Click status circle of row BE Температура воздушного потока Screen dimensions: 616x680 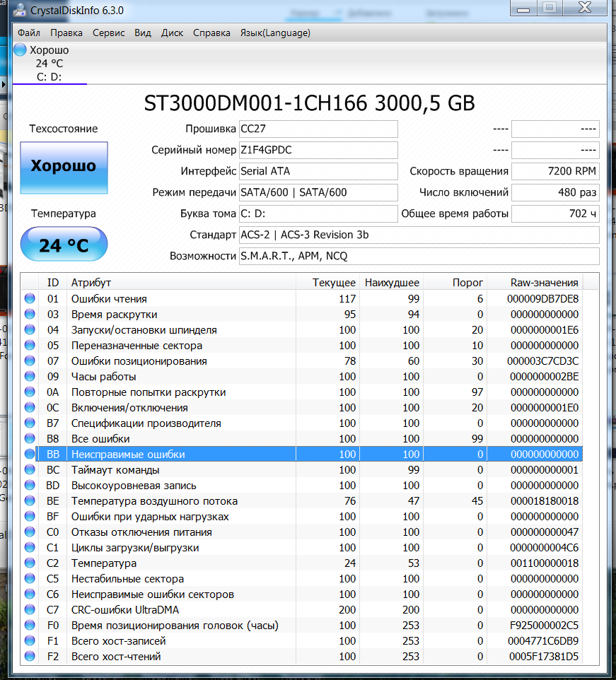click(30, 501)
